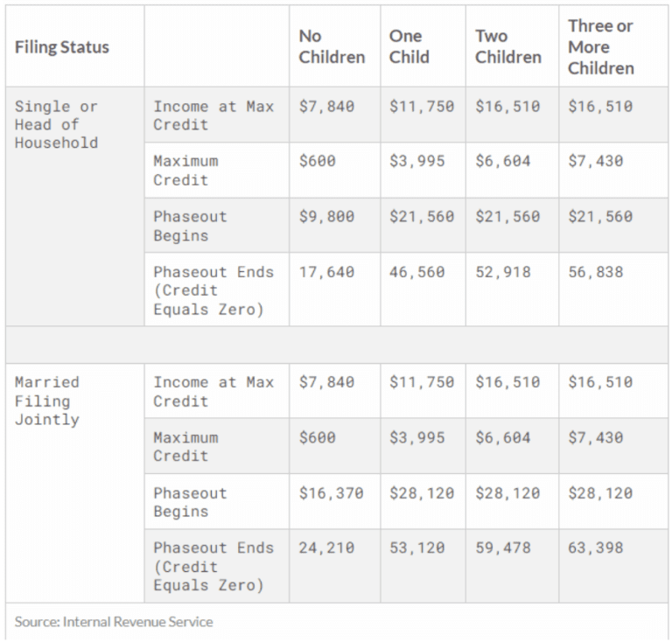Click the Two Children column header

click(507, 46)
